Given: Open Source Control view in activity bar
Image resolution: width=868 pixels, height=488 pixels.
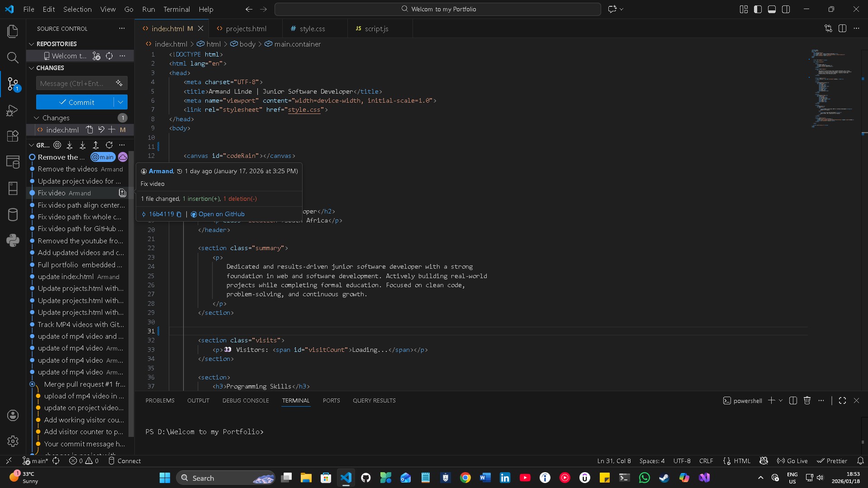Looking at the screenshot, I should point(12,84).
